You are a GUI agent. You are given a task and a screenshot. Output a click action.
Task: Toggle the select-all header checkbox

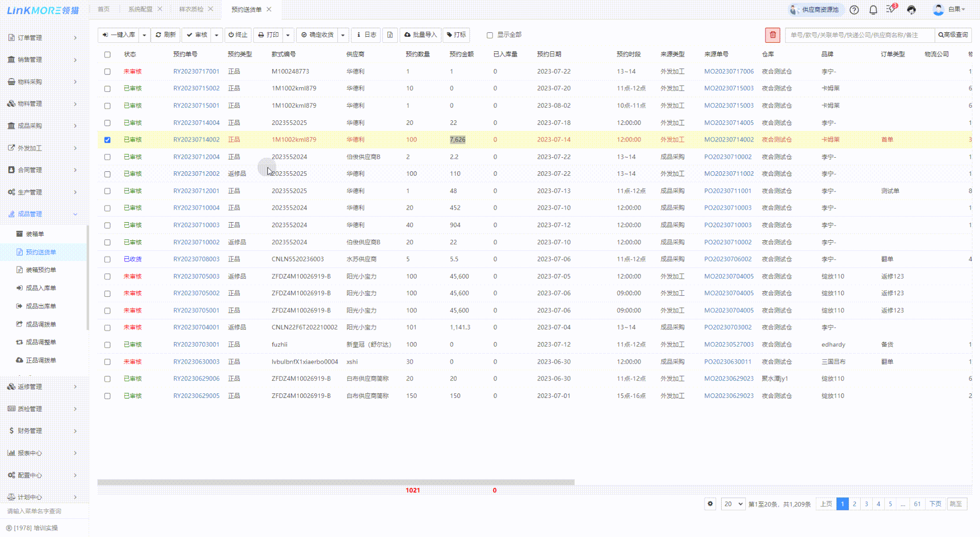click(x=107, y=54)
